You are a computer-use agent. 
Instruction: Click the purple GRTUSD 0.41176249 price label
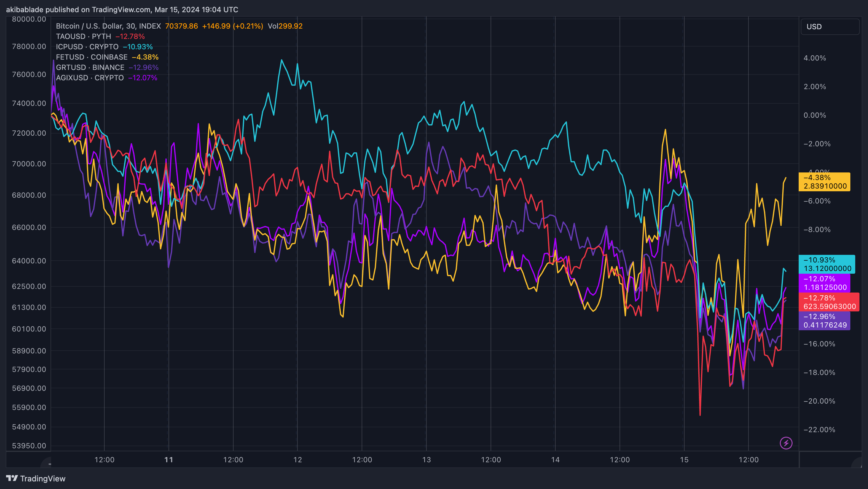(x=824, y=321)
